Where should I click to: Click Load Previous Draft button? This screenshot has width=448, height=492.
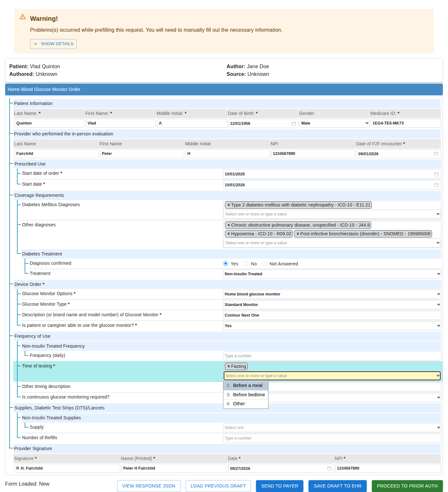point(218,486)
